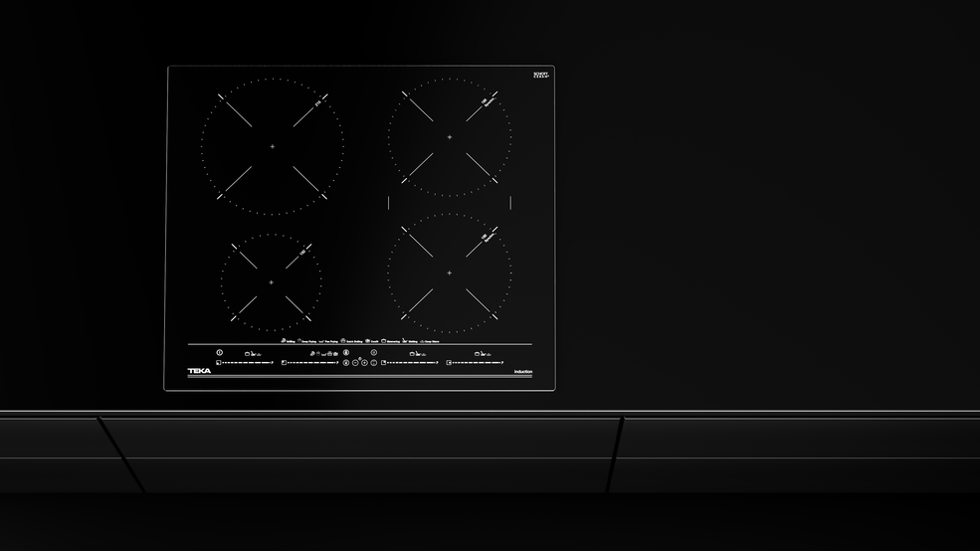Tap the function icon group above second slider

(324, 353)
